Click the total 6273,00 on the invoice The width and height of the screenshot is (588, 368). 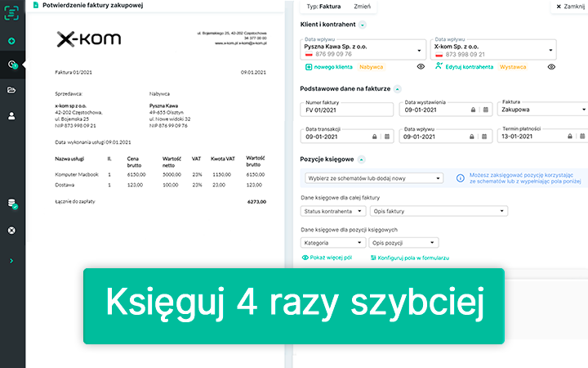pyautogui.click(x=257, y=202)
